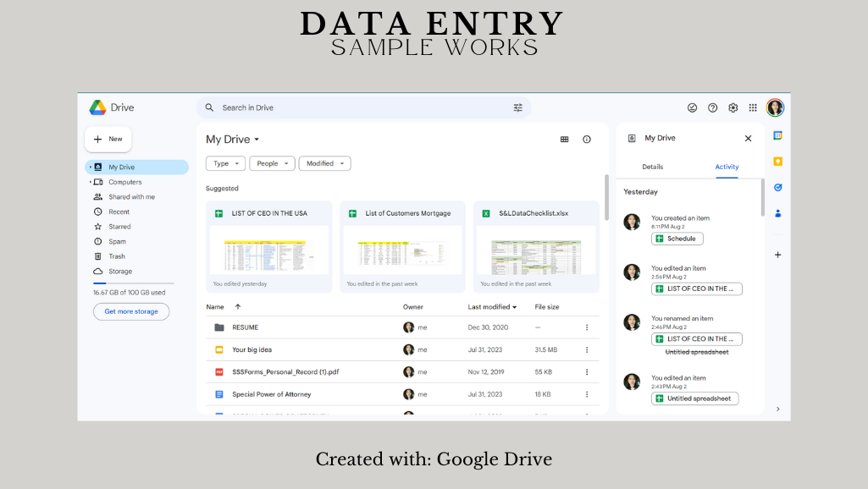Open the Type filter dropdown

[226, 164]
